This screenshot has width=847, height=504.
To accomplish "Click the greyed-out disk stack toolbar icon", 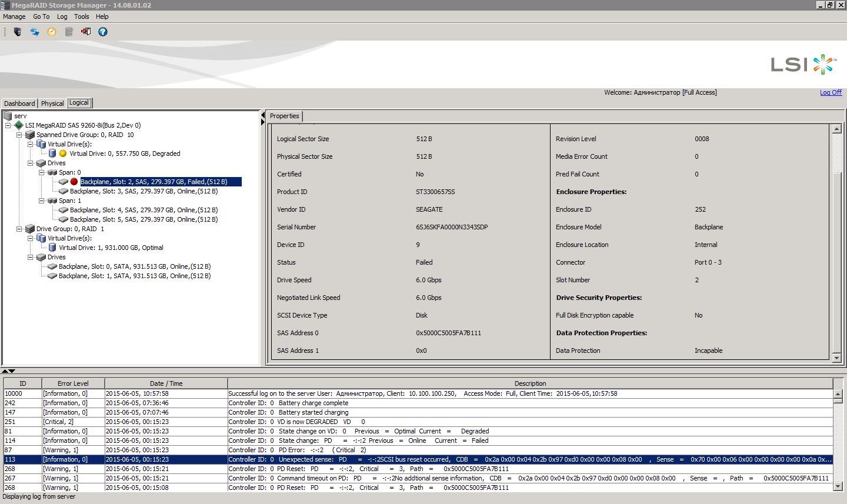I will pyautogui.click(x=69, y=32).
